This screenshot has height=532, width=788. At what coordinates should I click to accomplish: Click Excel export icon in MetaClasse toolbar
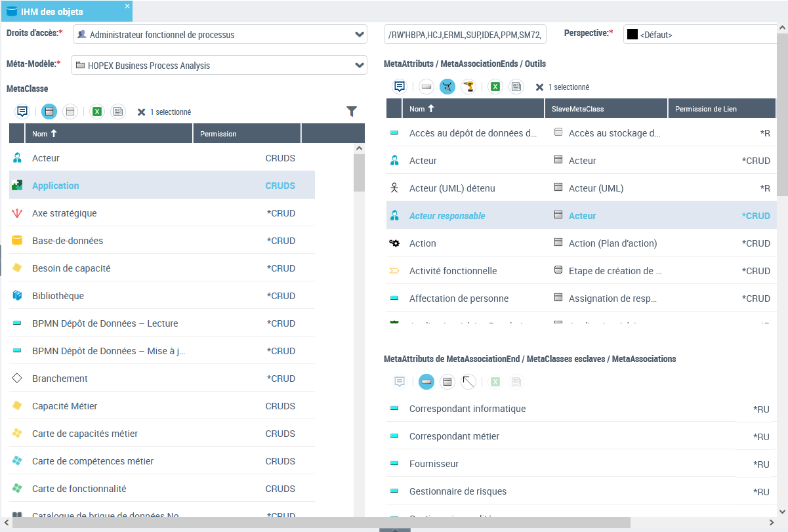(97, 112)
